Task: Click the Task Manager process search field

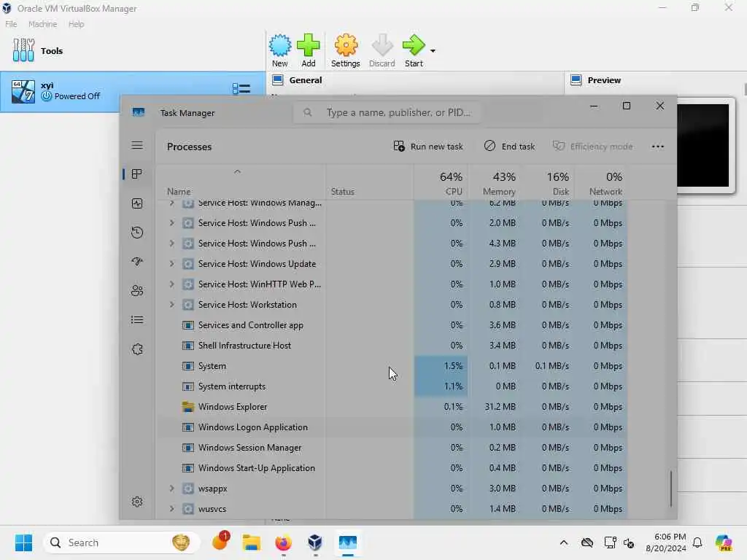Action: click(x=387, y=112)
